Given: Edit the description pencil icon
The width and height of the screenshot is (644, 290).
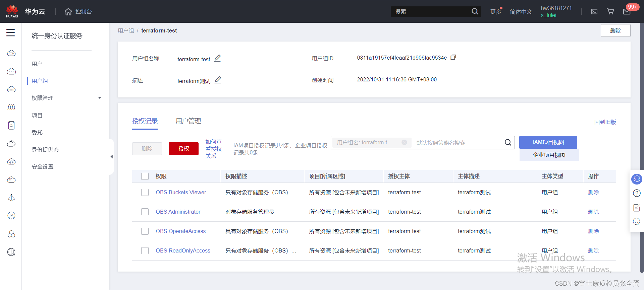Looking at the screenshot, I should [x=218, y=80].
